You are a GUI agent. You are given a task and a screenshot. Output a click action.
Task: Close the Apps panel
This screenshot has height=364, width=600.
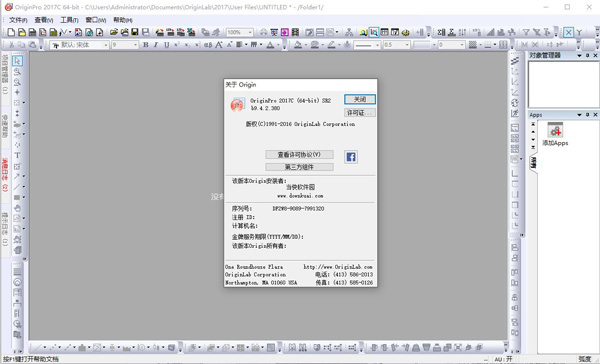pos(595,115)
